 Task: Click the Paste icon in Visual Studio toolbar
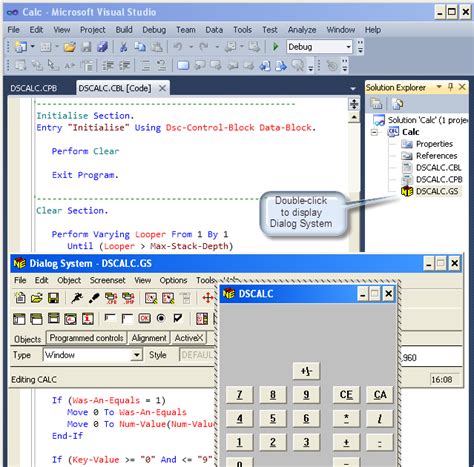pos(156,47)
